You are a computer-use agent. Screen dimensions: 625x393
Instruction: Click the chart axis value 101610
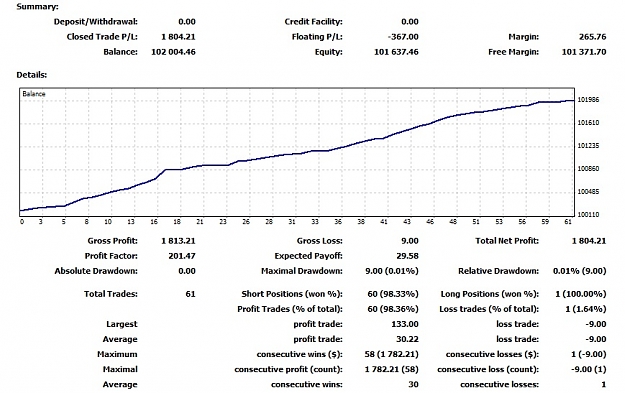tap(588, 123)
